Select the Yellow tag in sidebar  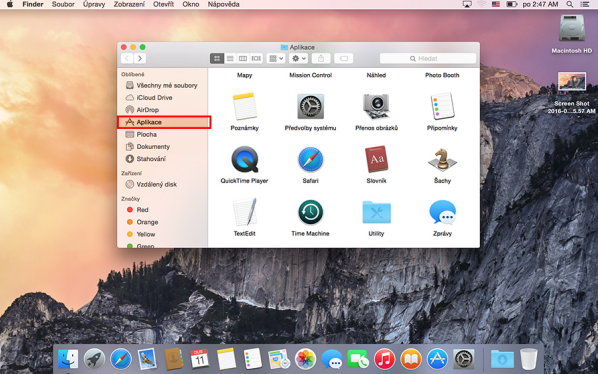coord(162,234)
